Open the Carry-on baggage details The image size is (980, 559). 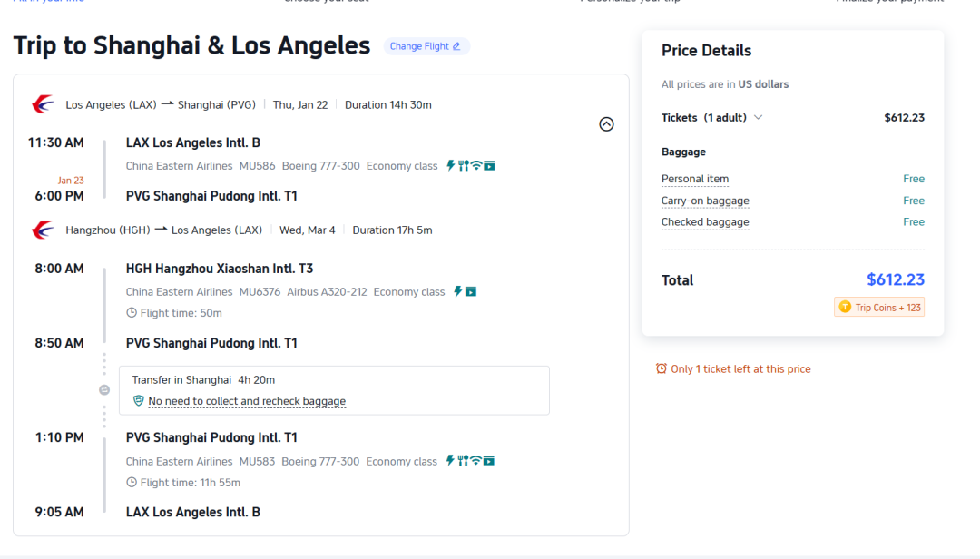point(705,201)
